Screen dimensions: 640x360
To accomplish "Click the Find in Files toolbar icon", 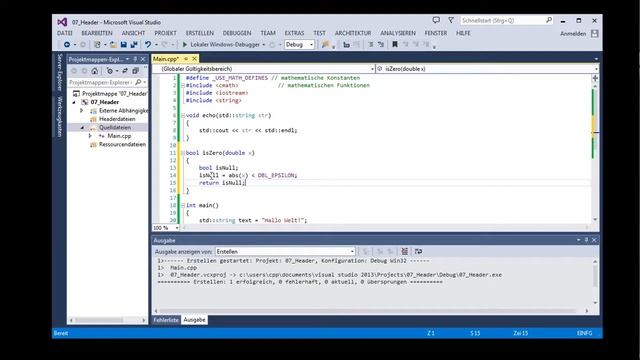I will 325,44.
